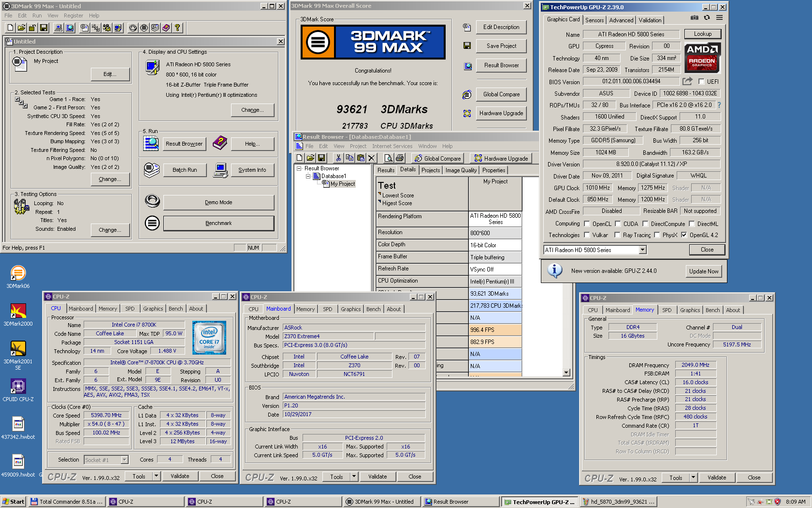
Task: Toggle the PhysX checkbox
Action: (657, 235)
